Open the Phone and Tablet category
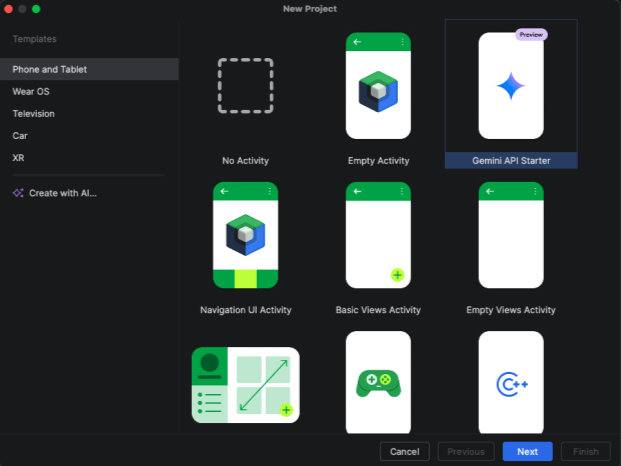The height and width of the screenshot is (466, 621). click(x=49, y=70)
